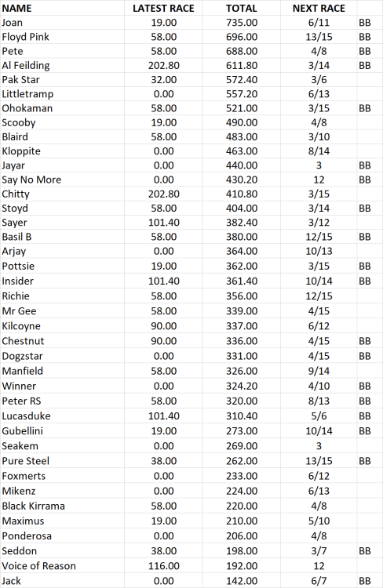The width and height of the screenshot is (383, 588).
Task: Click the TOTAL column header cell
Action: [242, 8]
